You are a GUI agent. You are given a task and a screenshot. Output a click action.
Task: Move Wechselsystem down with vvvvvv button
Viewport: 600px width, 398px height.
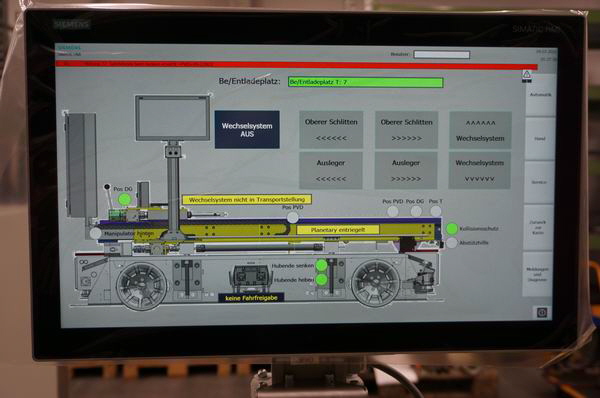coord(479,170)
